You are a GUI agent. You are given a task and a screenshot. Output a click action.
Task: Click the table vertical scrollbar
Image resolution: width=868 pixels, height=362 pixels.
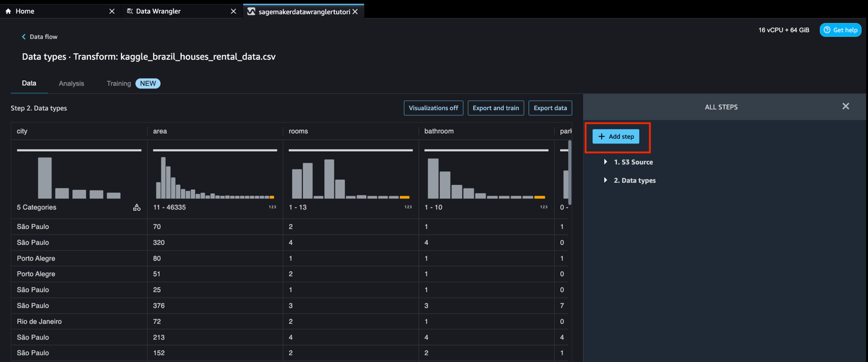[x=569, y=172]
